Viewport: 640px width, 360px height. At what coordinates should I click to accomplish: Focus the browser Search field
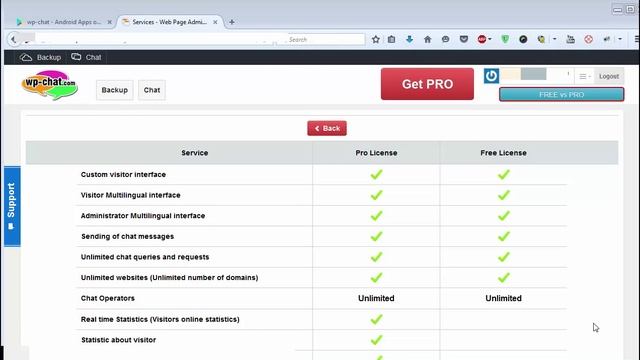click(326, 39)
